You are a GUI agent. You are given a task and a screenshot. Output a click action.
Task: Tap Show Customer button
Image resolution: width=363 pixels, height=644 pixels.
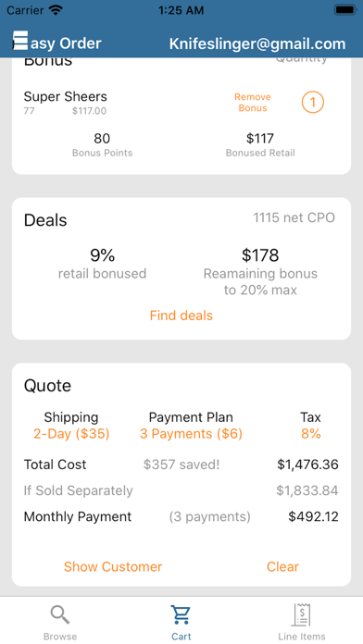pos(113,567)
